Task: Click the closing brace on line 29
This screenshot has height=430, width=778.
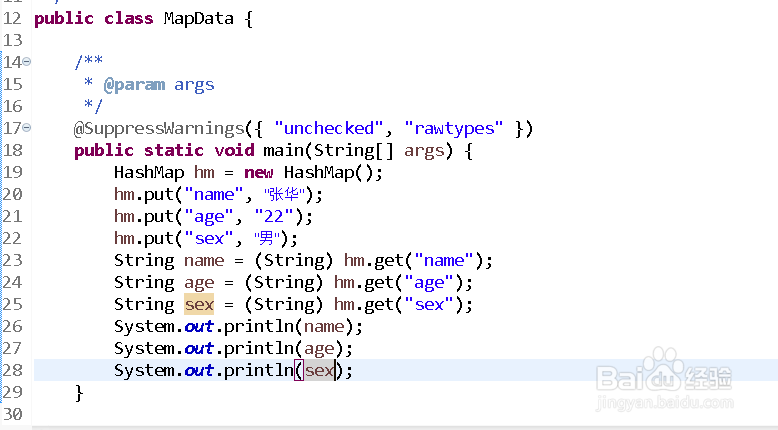Action: tap(79, 393)
